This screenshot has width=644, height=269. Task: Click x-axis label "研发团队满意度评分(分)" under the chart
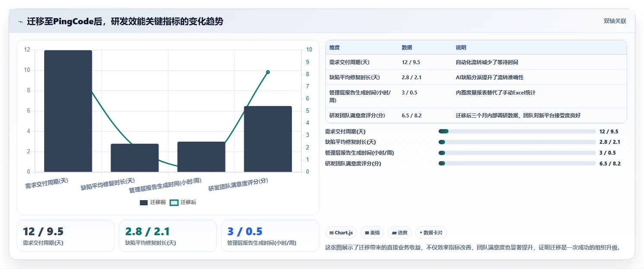(x=238, y=185)
